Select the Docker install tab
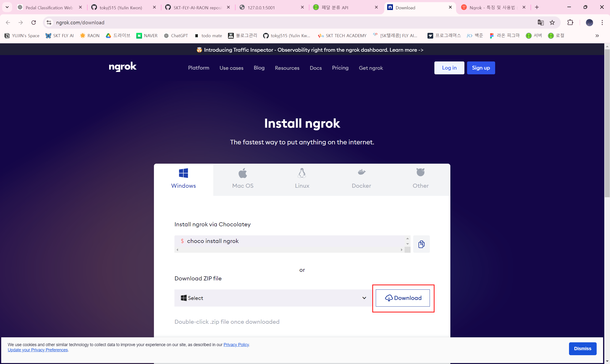 pos(361,179)
